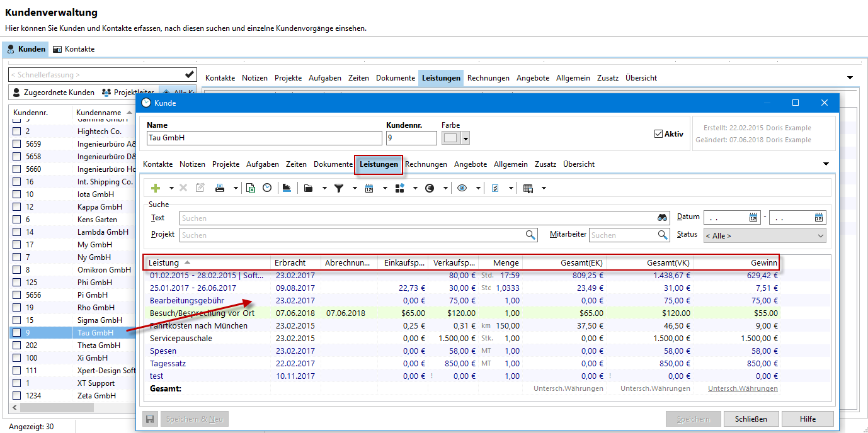Click the euro currency icon
The width and height of the screenshot is (868, 433).
430,188
